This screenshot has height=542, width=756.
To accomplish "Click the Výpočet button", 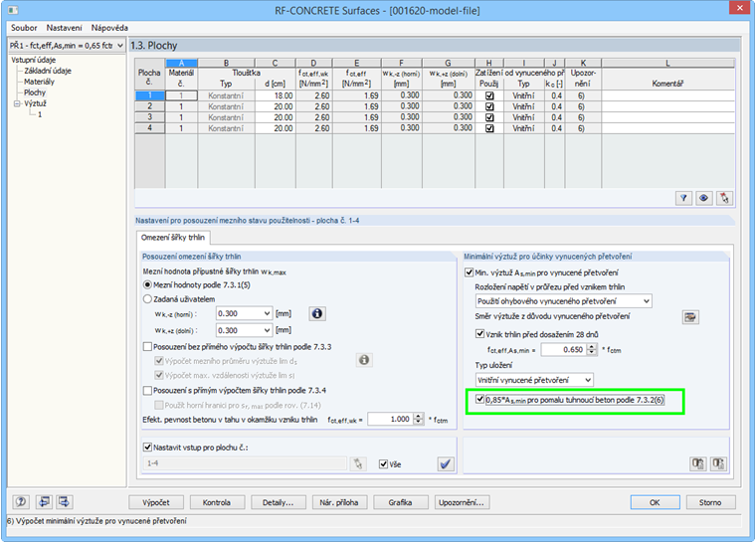I will 156,502.
